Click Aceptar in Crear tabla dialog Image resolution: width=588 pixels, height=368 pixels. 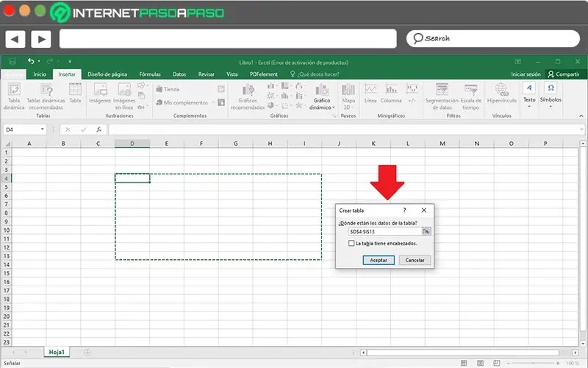tap(379, 260)
